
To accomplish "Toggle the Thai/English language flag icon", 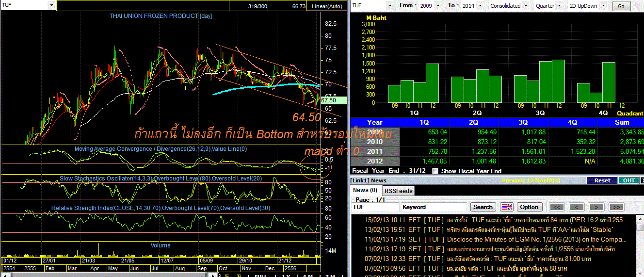I will [507, 207].
